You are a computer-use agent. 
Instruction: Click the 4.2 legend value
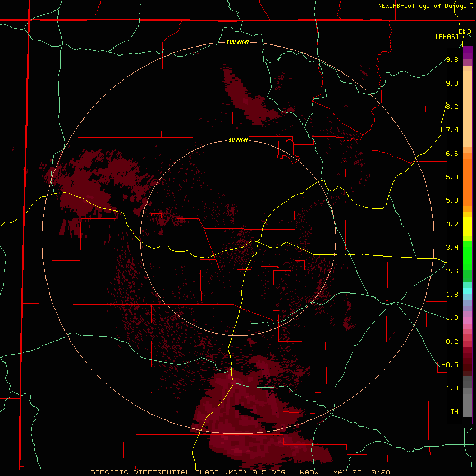point(452,224)
